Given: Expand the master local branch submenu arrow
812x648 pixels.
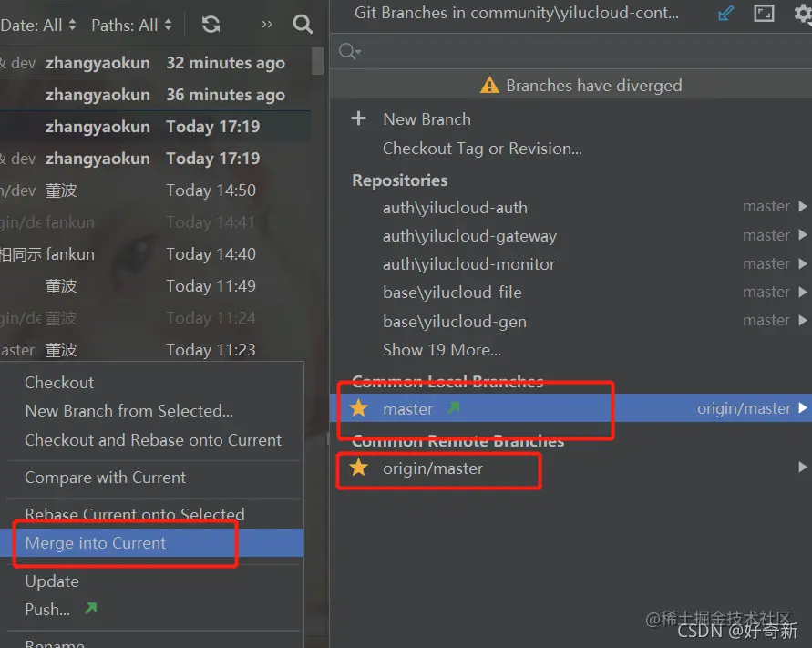Looking at the screenshot, I should click(x=803, y=408).
